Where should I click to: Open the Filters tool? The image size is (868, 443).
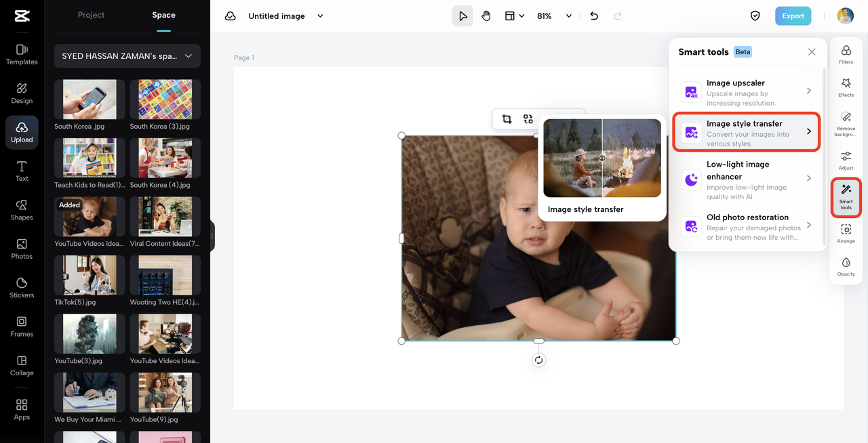coord(846,54)
